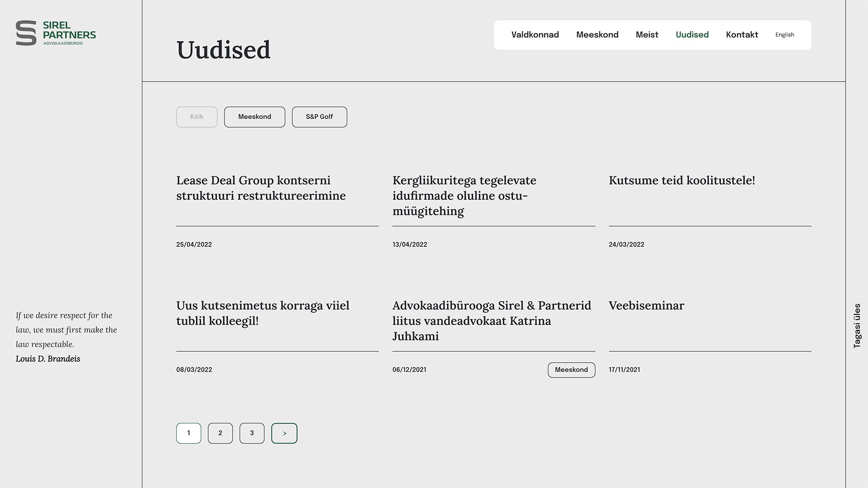Switch to the Uudised section

point(692,34)
